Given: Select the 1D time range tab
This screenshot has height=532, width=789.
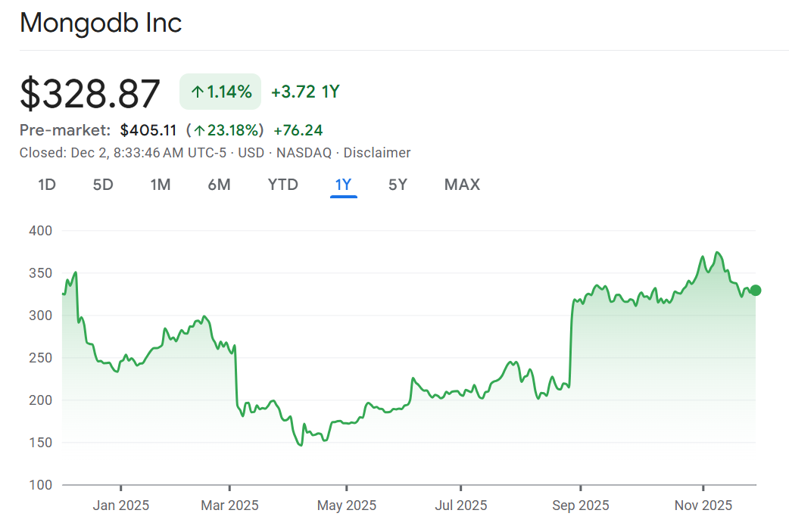Looking at the screenshot, I should point(47,185).
